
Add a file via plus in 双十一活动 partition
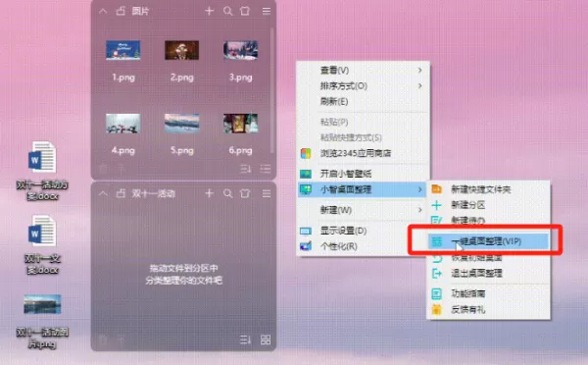pos(210,193)
